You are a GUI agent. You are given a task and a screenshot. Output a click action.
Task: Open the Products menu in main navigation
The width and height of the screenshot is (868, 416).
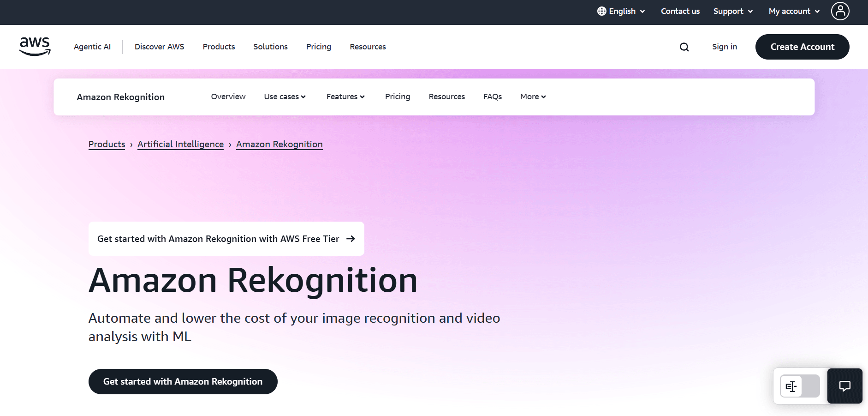pyautogui.click(x=219, y=47)
